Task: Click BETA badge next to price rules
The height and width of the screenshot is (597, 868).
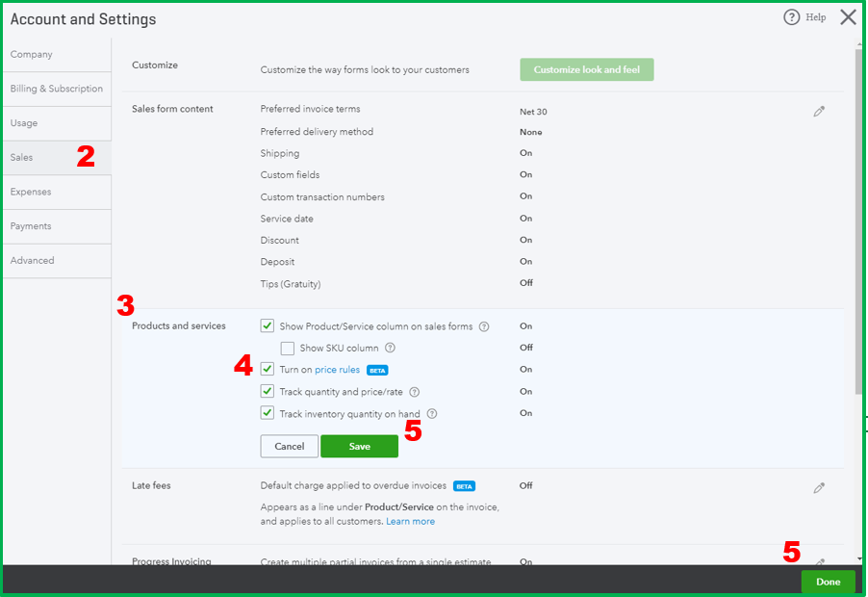Action: (377, 371)
